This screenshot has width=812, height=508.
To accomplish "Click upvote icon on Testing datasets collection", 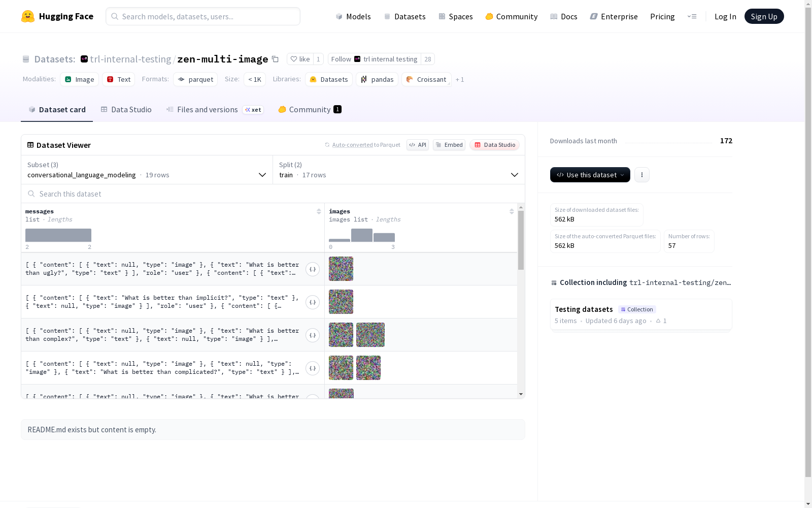I will 658,321.
